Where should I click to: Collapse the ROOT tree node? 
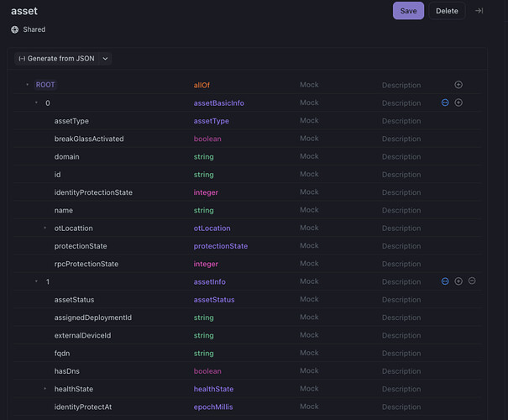point(27,85)
